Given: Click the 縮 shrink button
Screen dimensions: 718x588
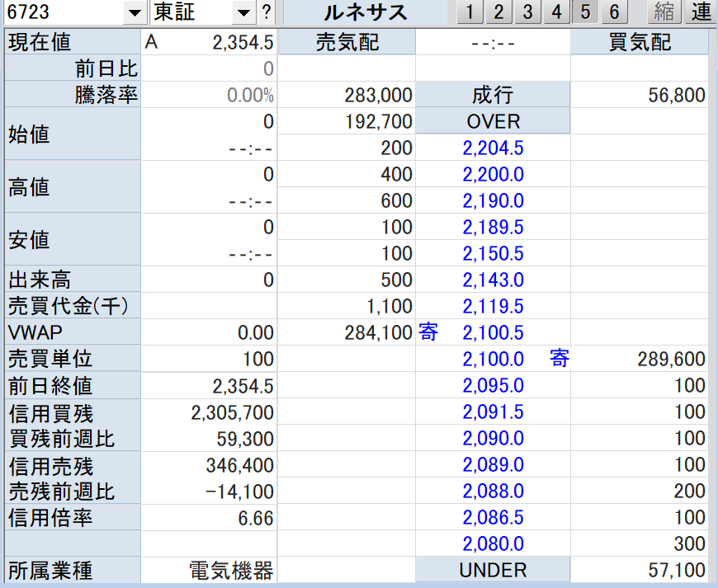Looking at the screenshot, I should click(664, 12).
